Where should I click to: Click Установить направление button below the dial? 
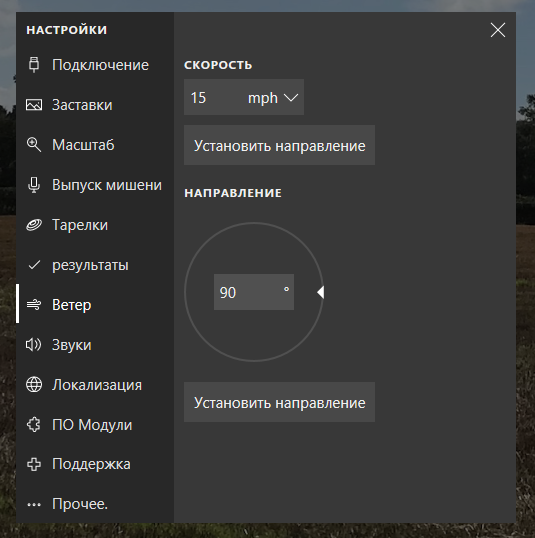(279, 402)
